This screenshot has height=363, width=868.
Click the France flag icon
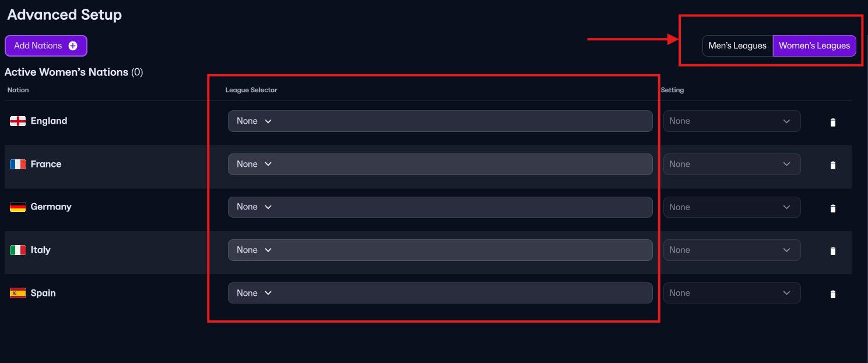(x=17, y=165)
